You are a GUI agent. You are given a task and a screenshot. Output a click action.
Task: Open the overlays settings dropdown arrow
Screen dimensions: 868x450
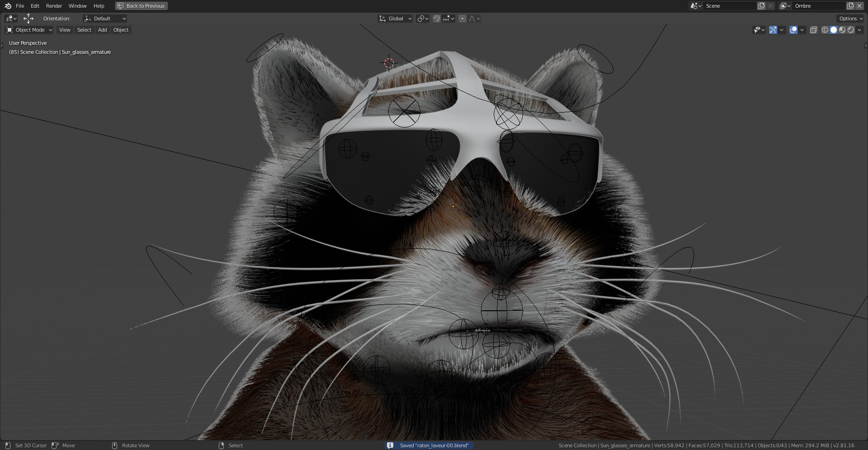pos(802,30)
